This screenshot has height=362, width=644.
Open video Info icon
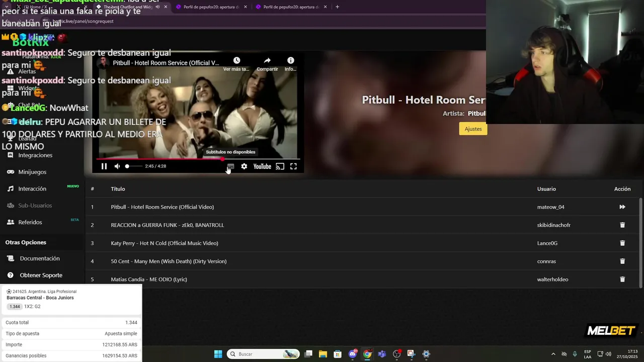click(x=290, y=61)
